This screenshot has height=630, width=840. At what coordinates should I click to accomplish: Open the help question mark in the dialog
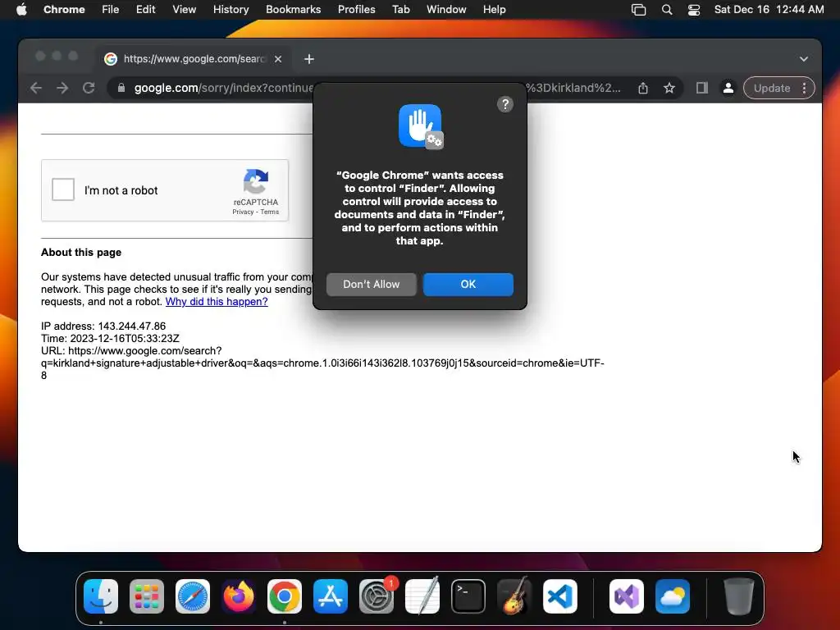click(x=504, y=104)
